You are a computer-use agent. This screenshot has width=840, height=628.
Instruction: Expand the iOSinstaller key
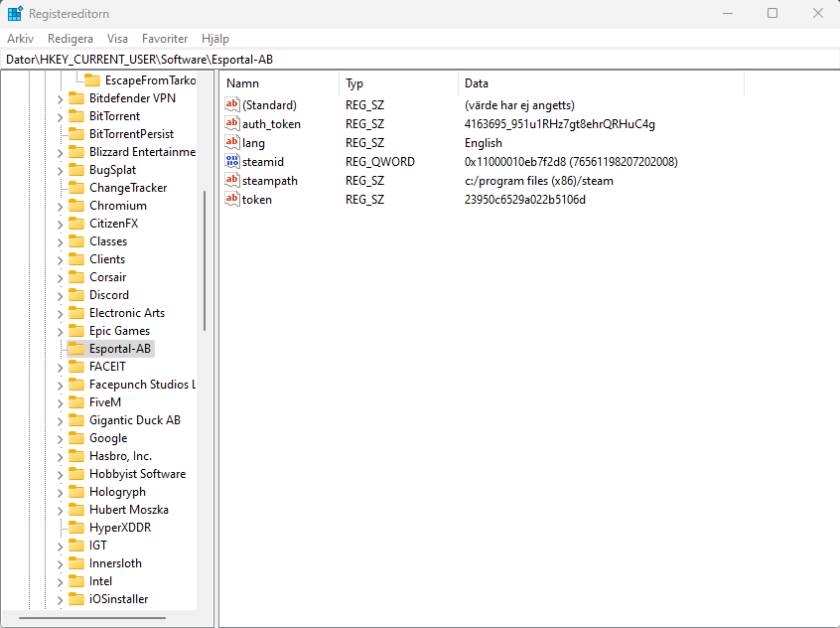[60, 600]
